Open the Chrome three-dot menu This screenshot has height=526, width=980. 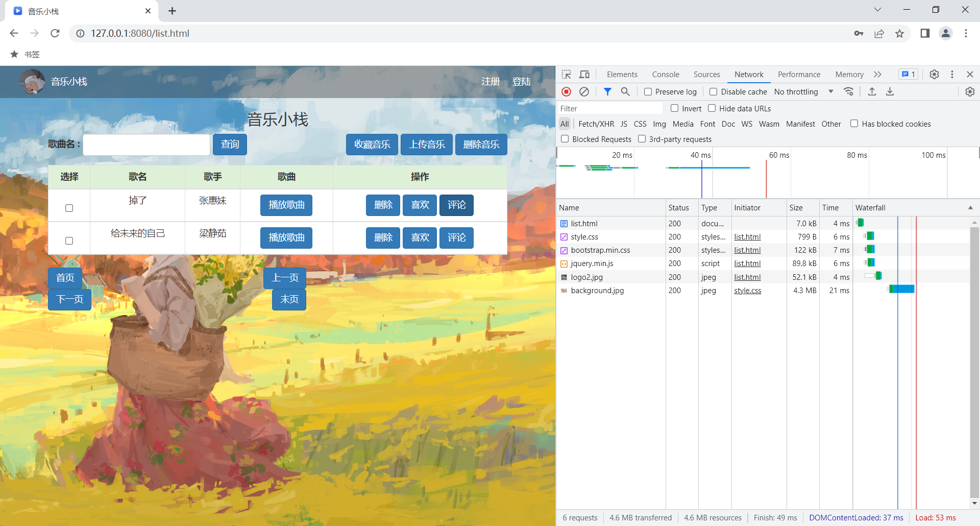coord(966,34)
